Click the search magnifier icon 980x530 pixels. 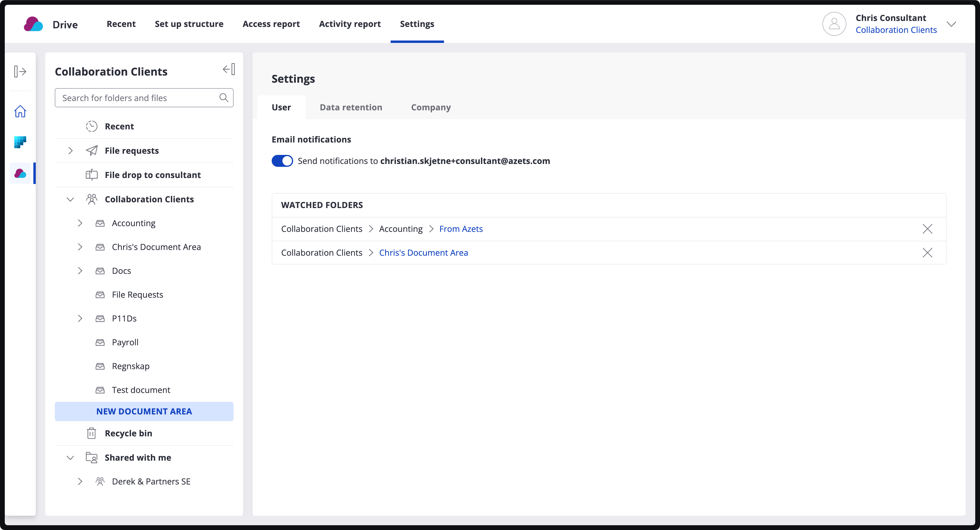[x=224, y=98]
